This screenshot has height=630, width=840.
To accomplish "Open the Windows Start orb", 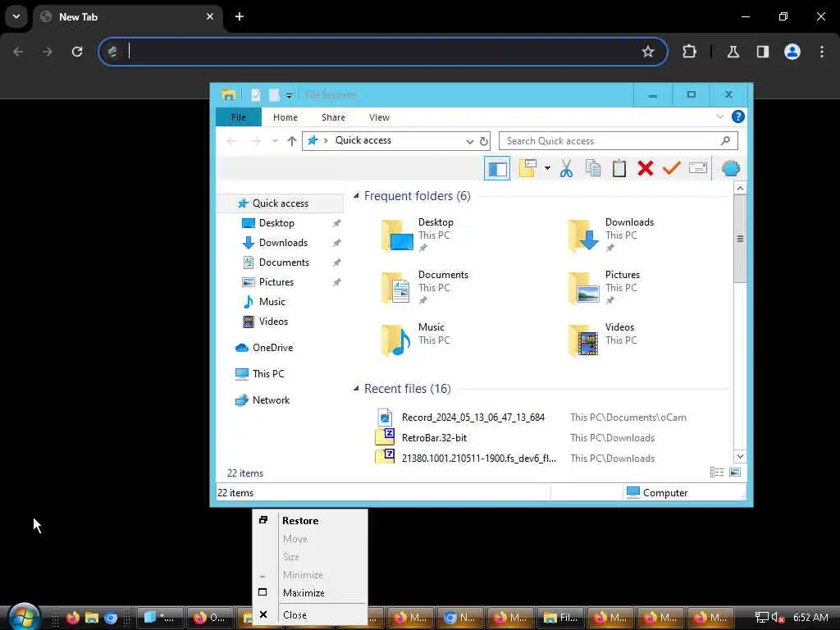I will point(24,616).
